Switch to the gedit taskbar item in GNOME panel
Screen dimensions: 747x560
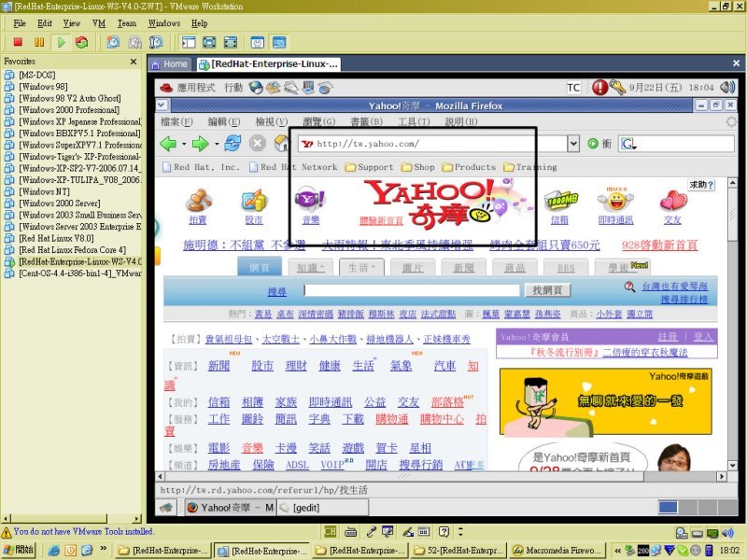point(323,508)
